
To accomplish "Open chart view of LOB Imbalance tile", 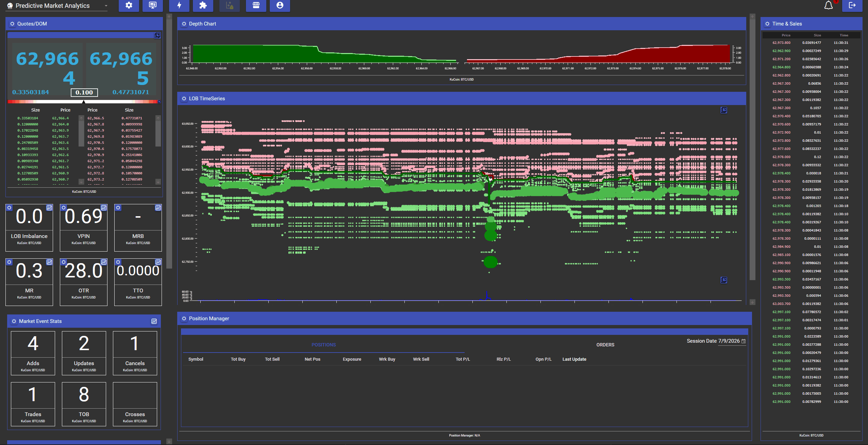I will [49, 208].
